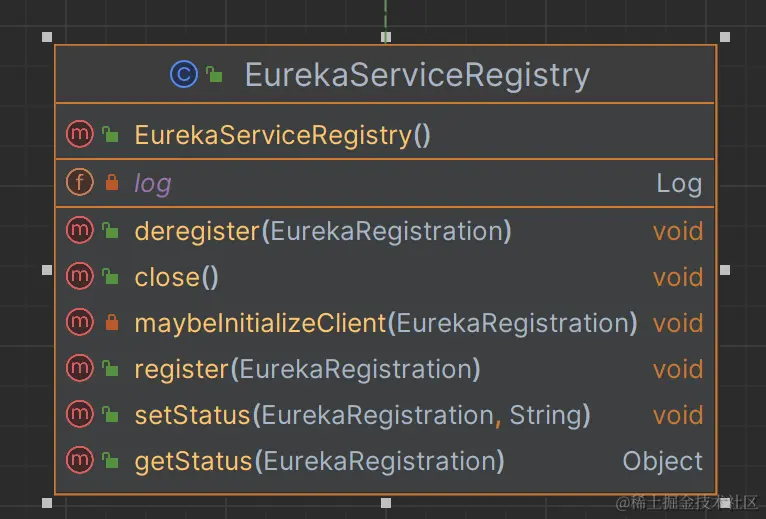Click the void return type of maybeInitializeClient
The height and width of the screenshot is (519, 766).
pos(678,324)
